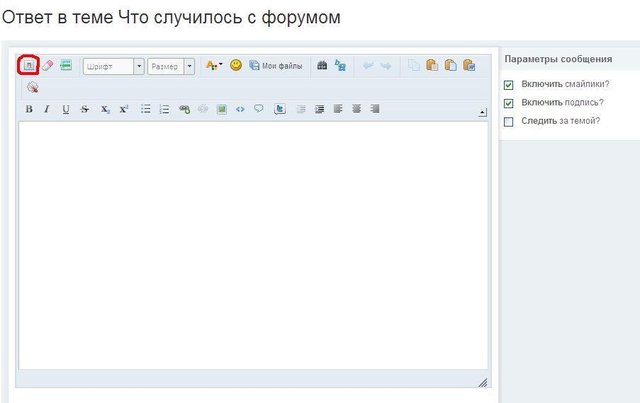The image size is (640, 403).
Task: Toggle bold formatting
Action: point(29,109)
